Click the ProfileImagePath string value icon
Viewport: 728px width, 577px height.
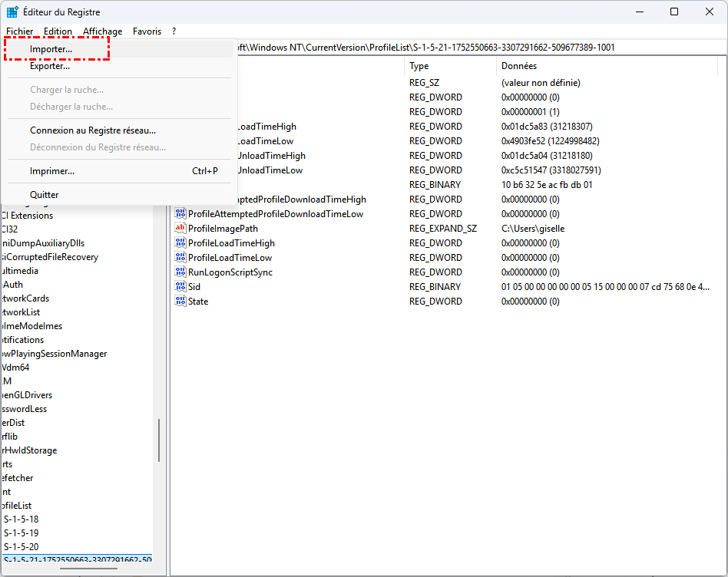(180, 229)
